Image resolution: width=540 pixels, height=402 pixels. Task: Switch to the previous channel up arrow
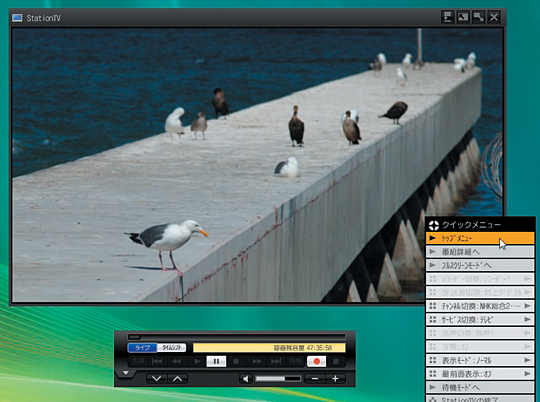[x=177, y=379]
